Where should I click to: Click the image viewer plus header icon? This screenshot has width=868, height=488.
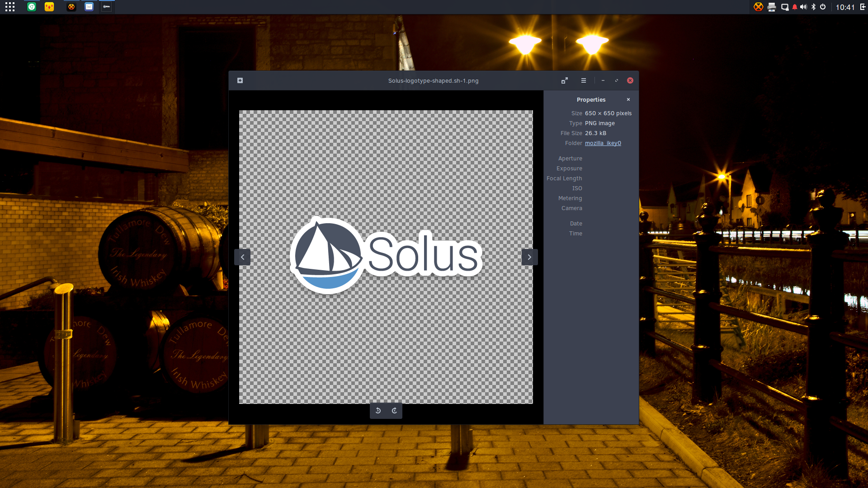240,80
